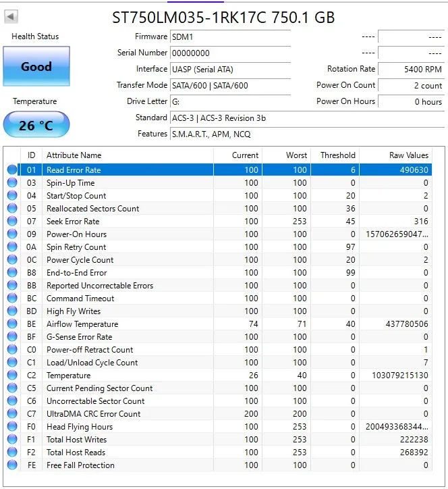
Task: Select status icon of Seek Error Rate row
Action: (x=12, y=221)
